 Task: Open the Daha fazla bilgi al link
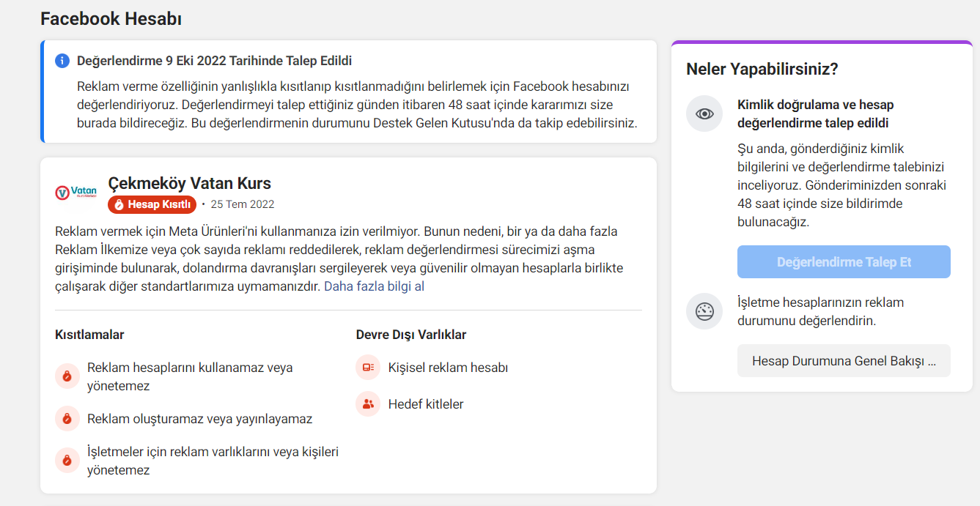tap(375, 286)
